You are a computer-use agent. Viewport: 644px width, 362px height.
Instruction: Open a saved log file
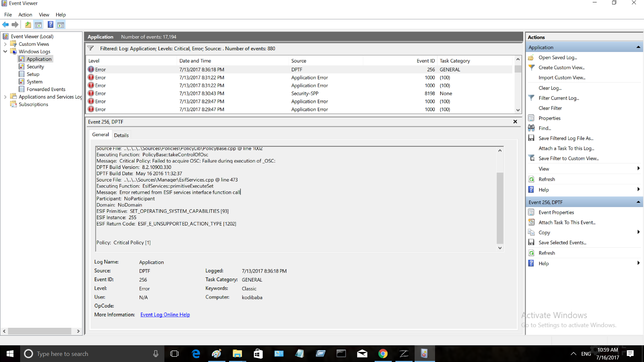(x=557, y=57)
